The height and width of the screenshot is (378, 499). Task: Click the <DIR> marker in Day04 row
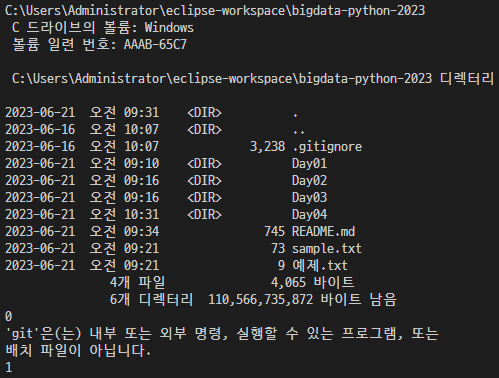point(204,215)
